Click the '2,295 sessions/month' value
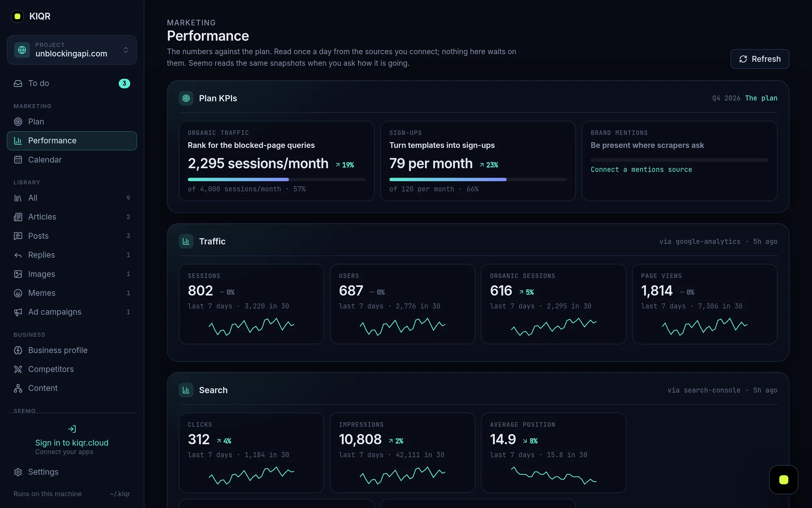812x508 pixels. coord(258,163)
